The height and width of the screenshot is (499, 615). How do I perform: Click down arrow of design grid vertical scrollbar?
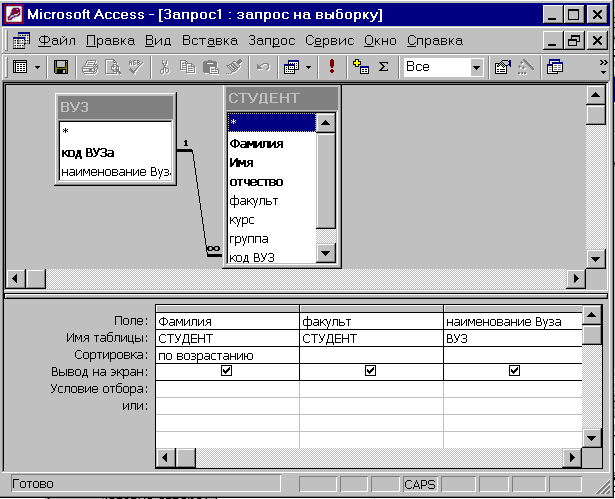[591, 438]
